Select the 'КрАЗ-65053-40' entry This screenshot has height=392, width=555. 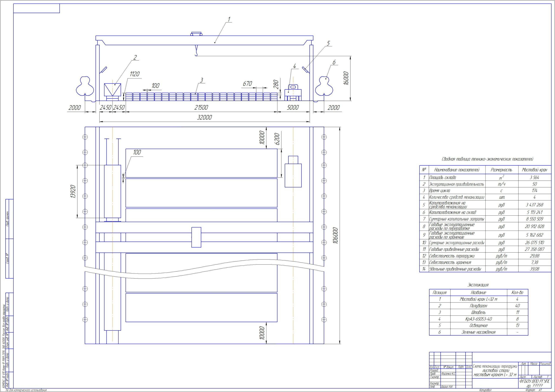click(478, 319)
